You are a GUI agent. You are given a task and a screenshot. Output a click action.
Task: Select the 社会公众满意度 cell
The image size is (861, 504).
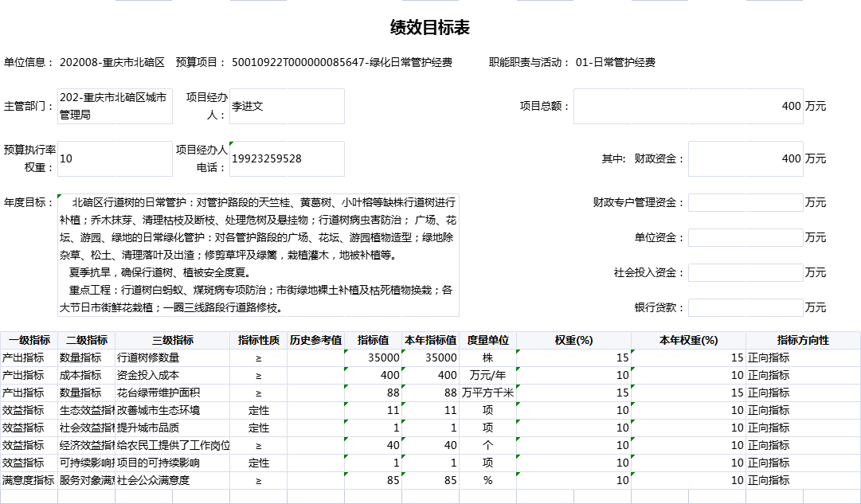172,481
